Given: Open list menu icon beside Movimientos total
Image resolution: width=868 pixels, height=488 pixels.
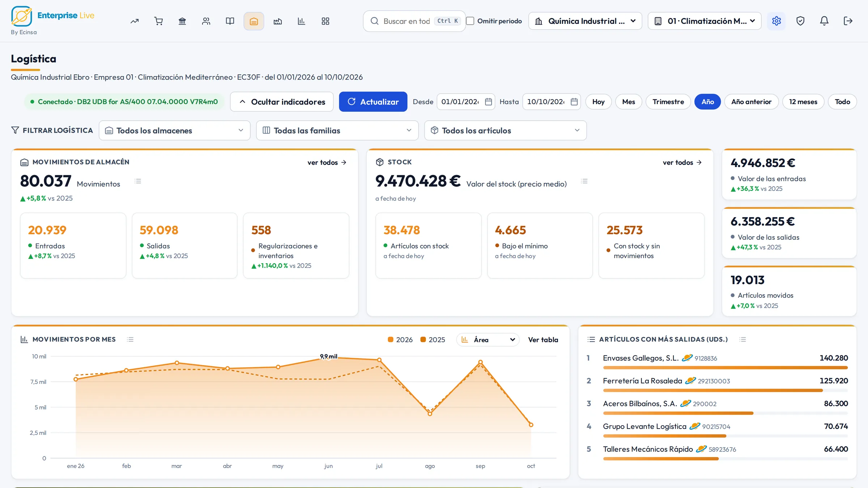Looking at the screenshot, I should [138, 181].
